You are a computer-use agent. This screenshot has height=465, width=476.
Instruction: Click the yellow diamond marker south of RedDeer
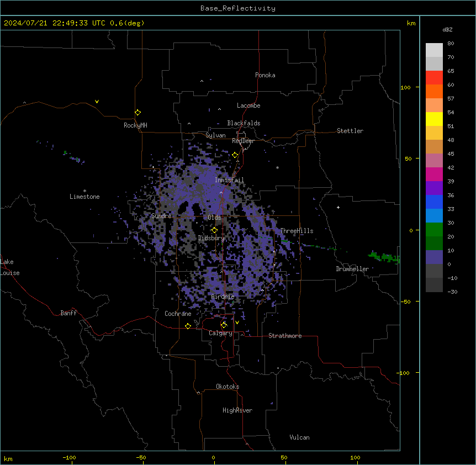[x=235, y=155]
